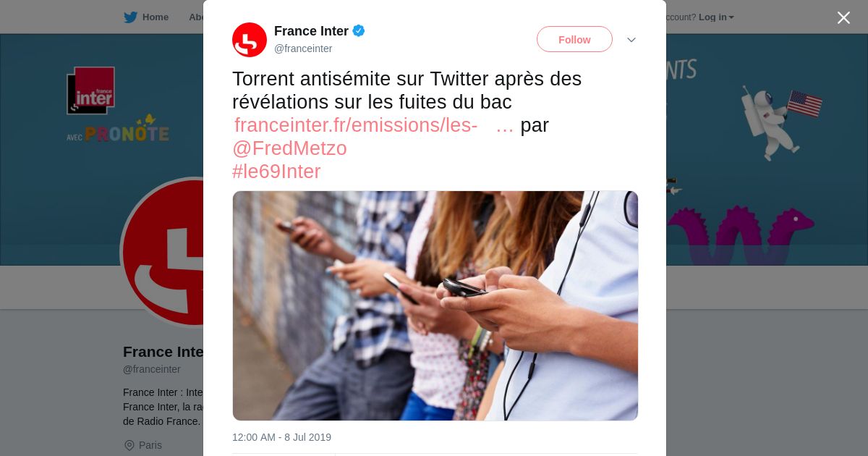868x456 pixels.
Task: Click the Twitter bird logo icon
Action: pos(130,17)
